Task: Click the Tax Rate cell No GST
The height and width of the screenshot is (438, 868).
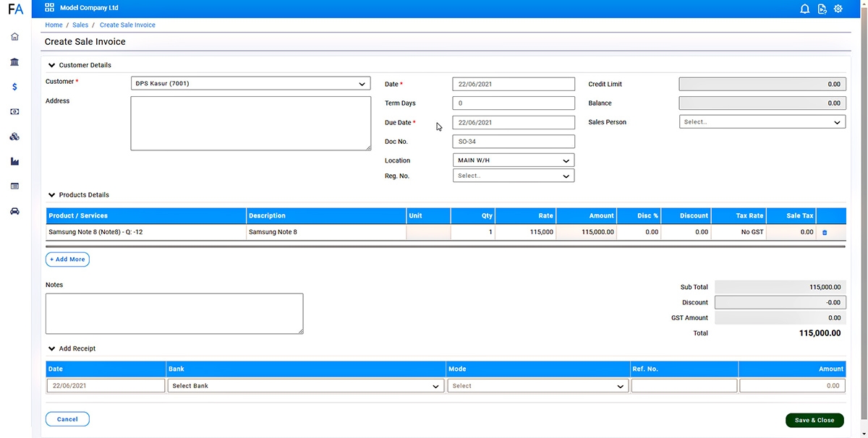Action: [x=739, y=232]
